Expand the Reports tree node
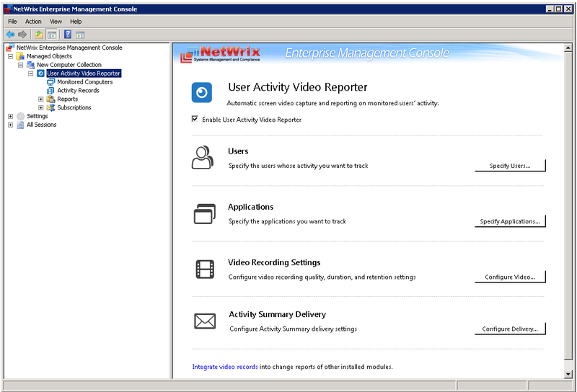 point(41,99)
